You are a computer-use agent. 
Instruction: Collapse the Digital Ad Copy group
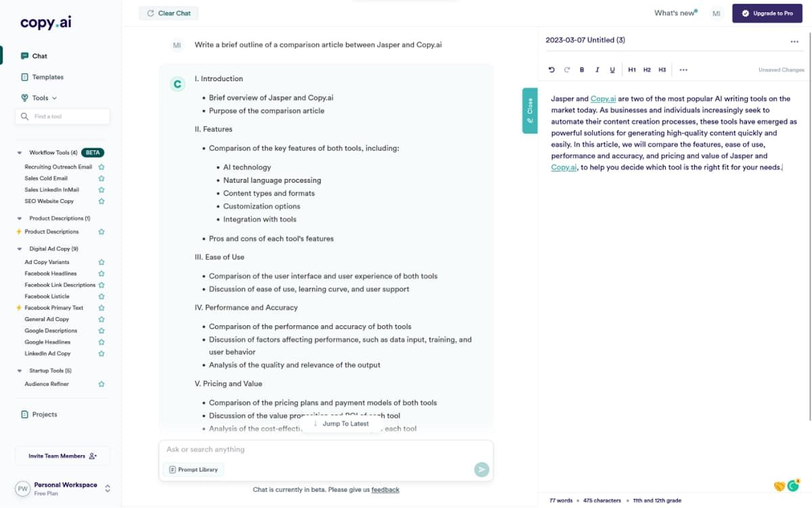[x=18, y=250]
